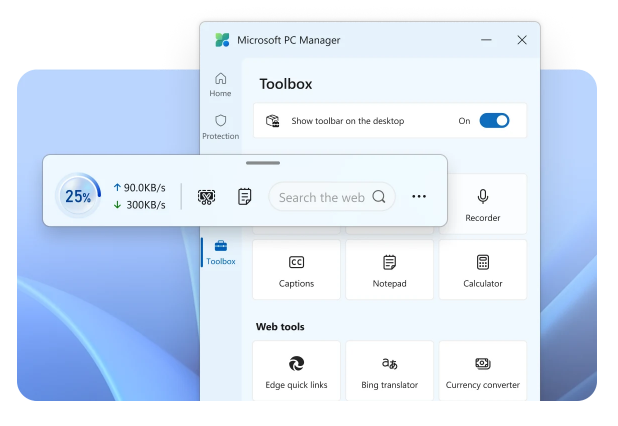This screenshot has width=618, height=426.
Task: Click the magnifier search icon in the toolbar
Action: coord(379,196)
